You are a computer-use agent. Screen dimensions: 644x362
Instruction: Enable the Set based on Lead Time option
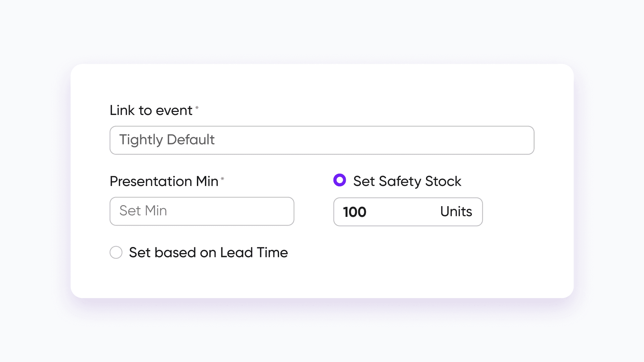coord(116,252)
